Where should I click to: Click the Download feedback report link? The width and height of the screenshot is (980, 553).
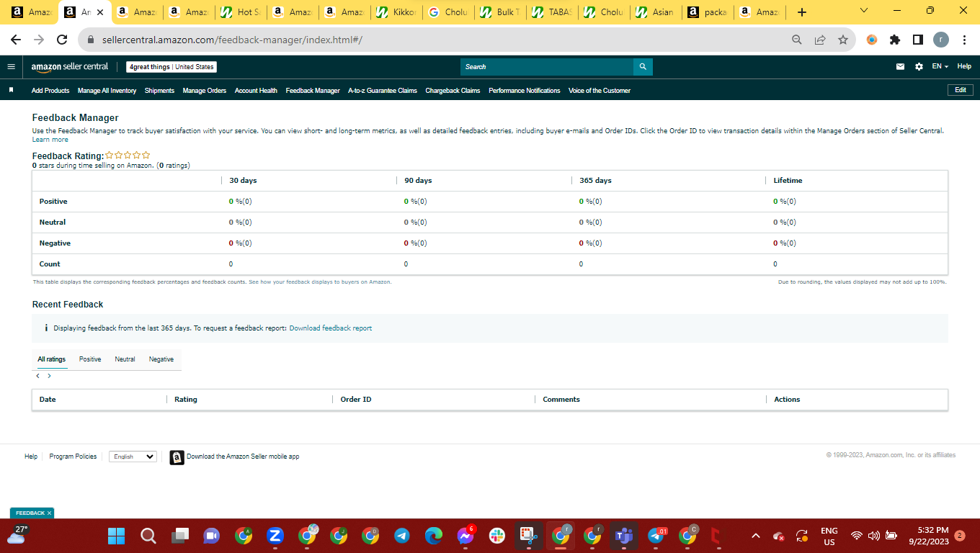click(x=331, y=328)
